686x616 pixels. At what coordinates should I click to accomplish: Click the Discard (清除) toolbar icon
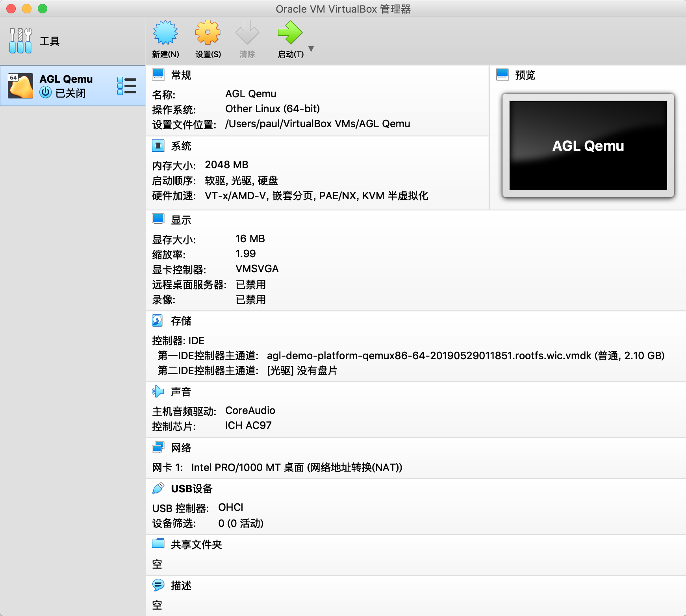(x=247, y=32)
